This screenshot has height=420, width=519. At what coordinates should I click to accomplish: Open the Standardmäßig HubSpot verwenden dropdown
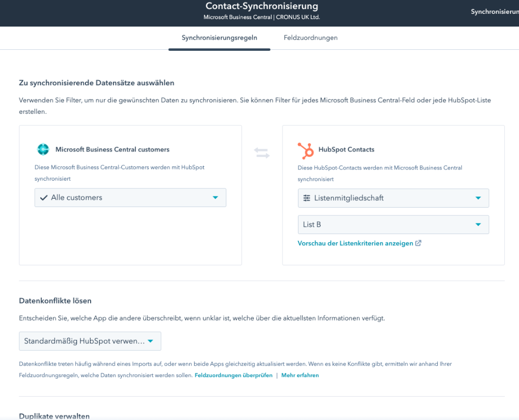[90, 341]
